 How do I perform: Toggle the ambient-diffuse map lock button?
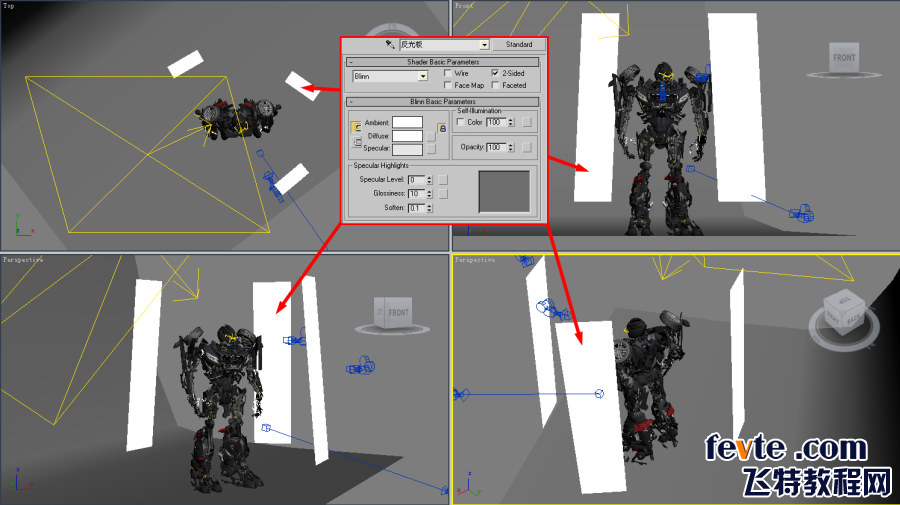442,128
